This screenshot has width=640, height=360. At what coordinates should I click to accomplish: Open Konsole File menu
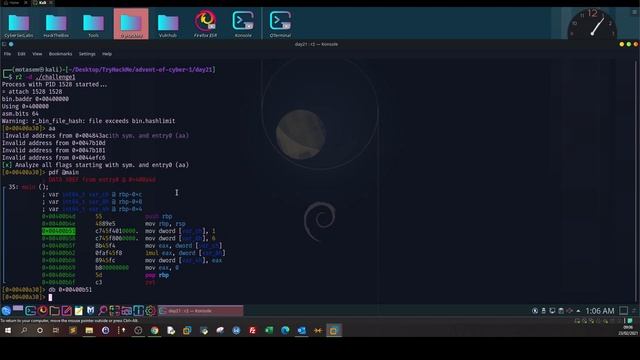[x=7, y=54]
